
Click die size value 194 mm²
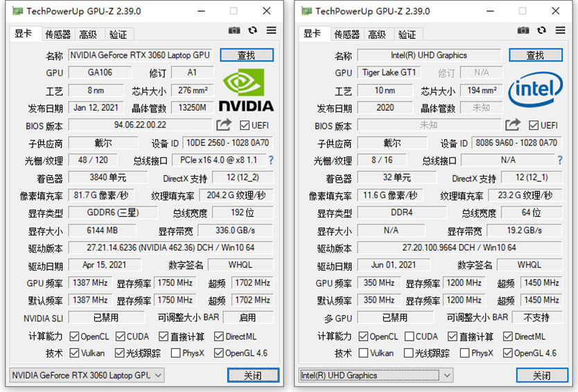coord(482,90)
